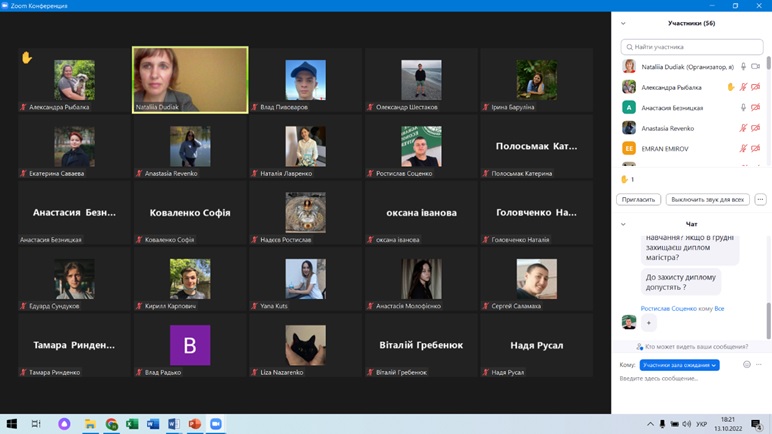Open the emoji picker in chat
Viewport: 772px width, 434px height.
click(x=747, y=365)
